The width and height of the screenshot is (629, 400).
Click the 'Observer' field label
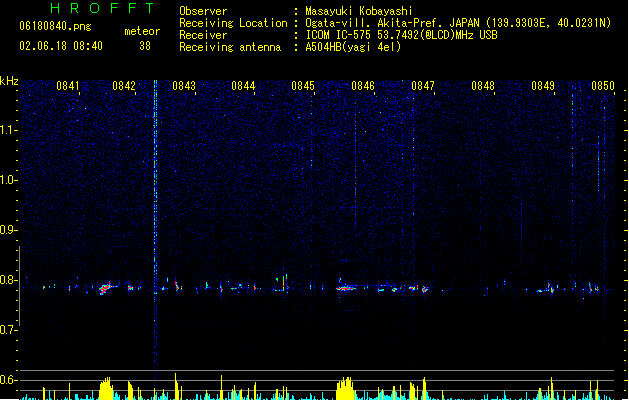[x=203, y=11]
